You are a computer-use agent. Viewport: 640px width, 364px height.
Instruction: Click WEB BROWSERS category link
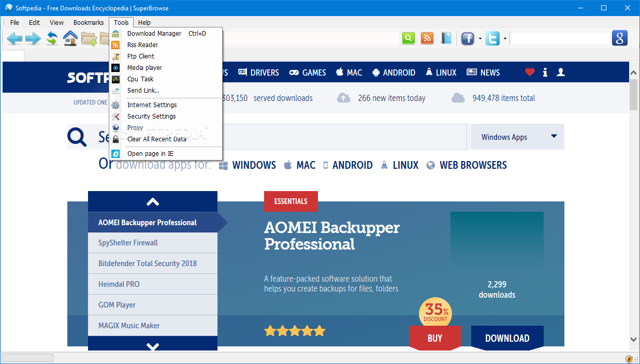[x=467, y=165]
